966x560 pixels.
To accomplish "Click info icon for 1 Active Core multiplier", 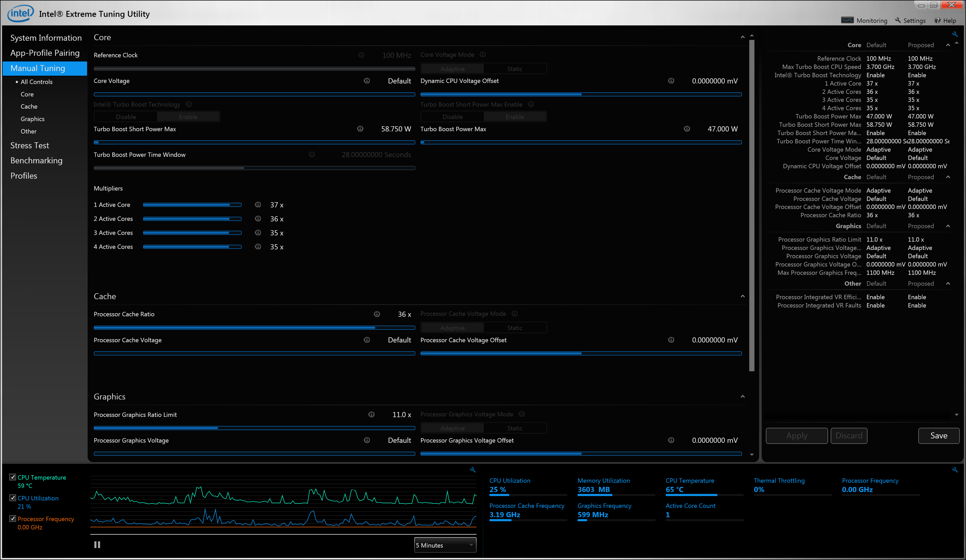I will point(258,205).
